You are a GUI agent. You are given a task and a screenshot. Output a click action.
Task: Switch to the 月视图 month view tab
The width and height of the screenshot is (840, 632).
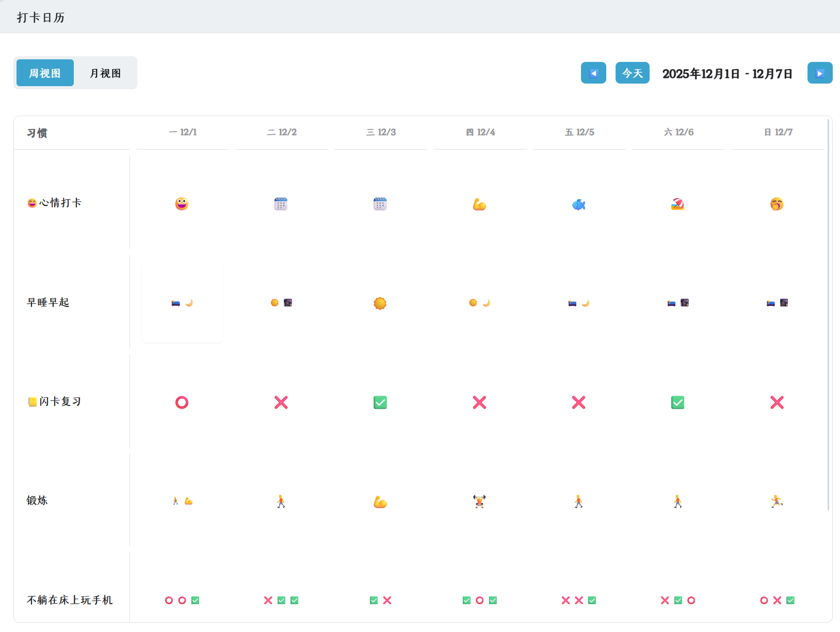(x=105, y=73)
